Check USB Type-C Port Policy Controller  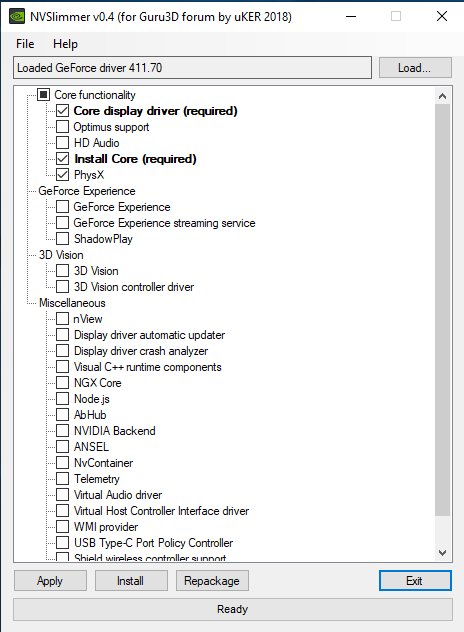click(62, 543)
